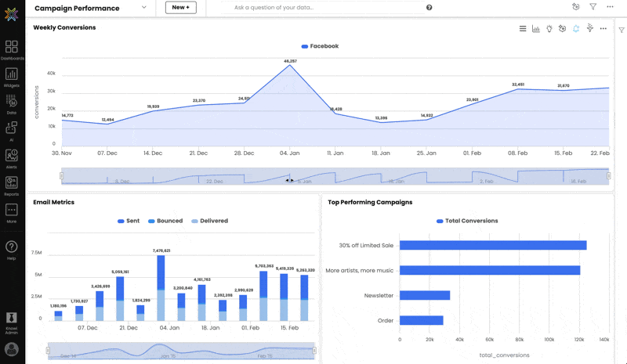Toggle the Facebook series legend

pyautogui.click(x=320, y=46)
